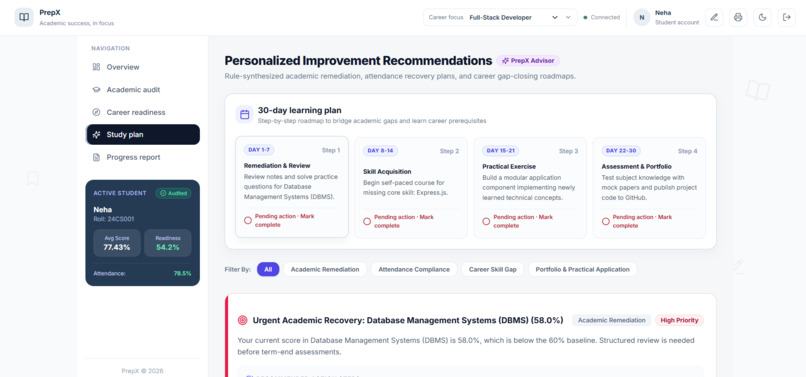Click Step 4 label
Viewport: 806px width, 377px height.
[x=688, y=151]
